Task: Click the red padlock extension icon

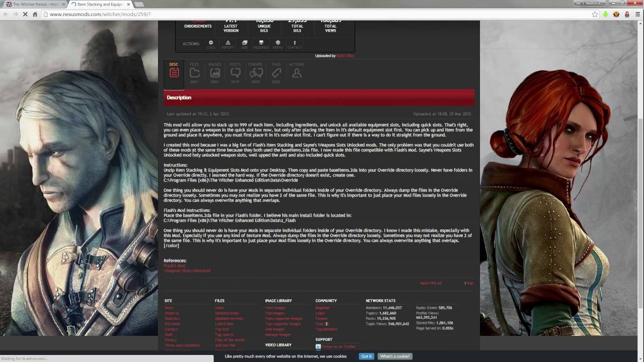Action: 627,14
